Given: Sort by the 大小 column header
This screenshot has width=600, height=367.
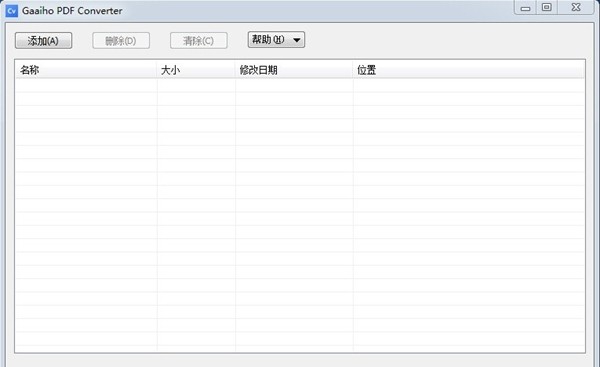Looking at the screenshot, I should point(196,70).
